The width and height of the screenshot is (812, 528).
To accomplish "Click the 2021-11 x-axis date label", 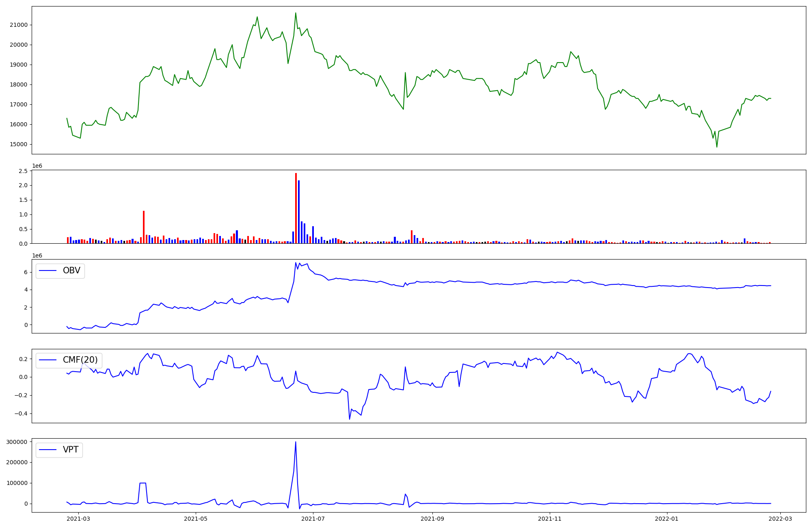I will (x=550, y=519).
